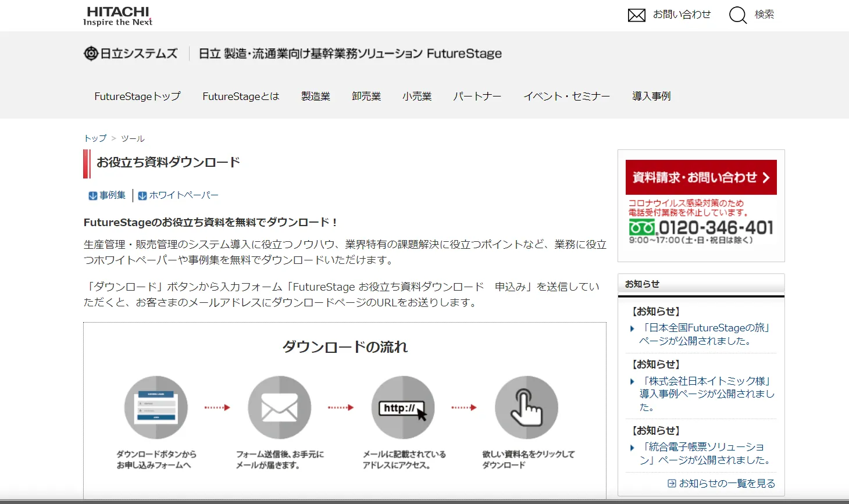Open the 株式会社日本イトミック様 導入事例 news link
Screen dimensions: 849x504
(707, 394)
